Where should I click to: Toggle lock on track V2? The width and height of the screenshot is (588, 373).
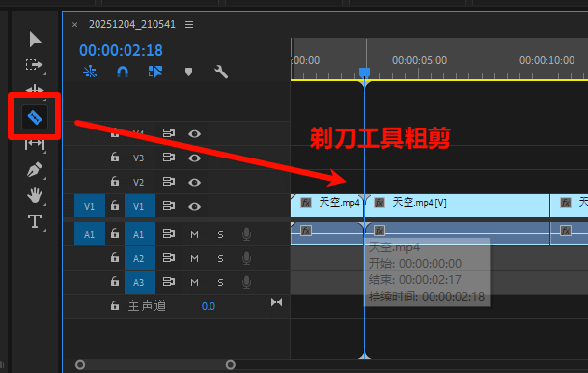point(115,182)
